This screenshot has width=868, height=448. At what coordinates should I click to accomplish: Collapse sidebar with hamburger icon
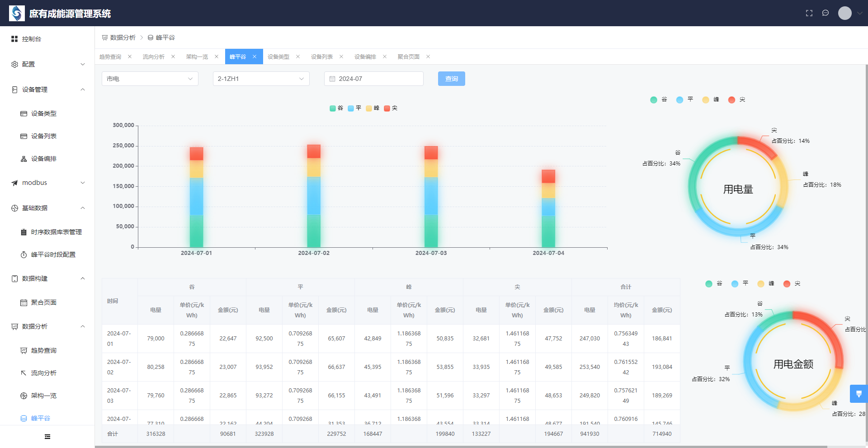47,437
